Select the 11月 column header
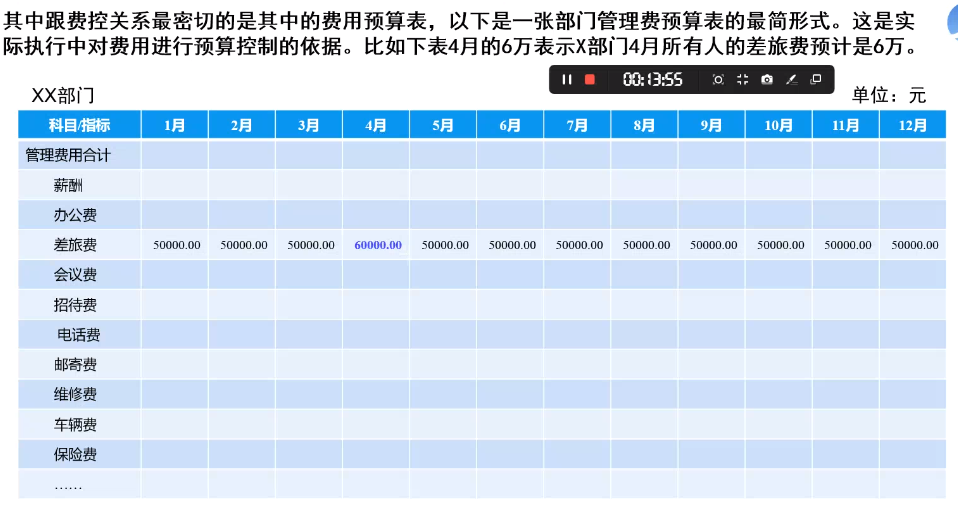 846,125
